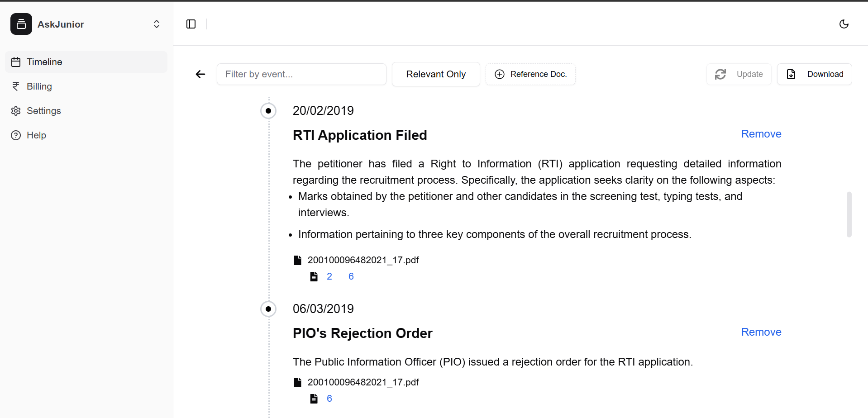Open page 2 of RTI application document
This screenshot has height=418, width=868.
click(x=329, y=276)
